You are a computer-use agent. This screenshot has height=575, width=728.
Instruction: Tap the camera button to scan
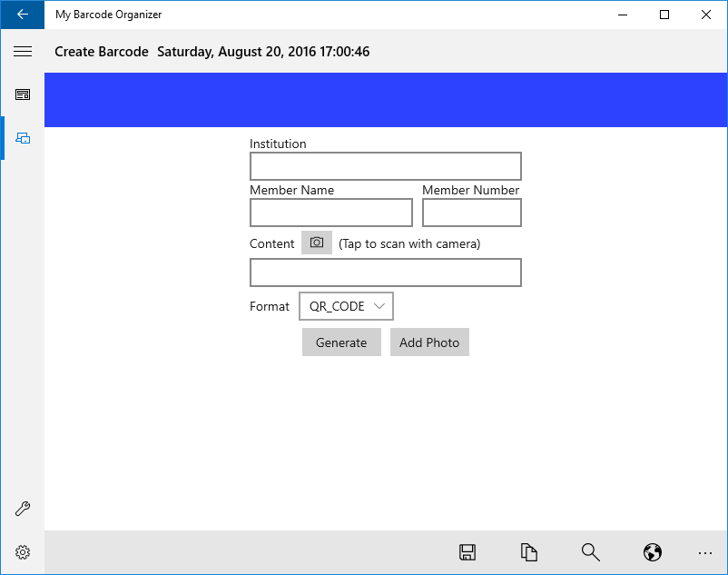pos(317,243)
